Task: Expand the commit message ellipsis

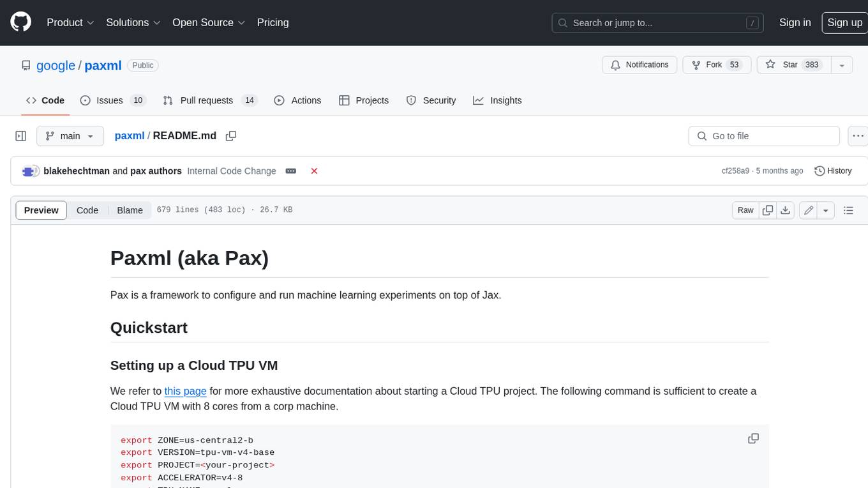Action: point(291,171)
